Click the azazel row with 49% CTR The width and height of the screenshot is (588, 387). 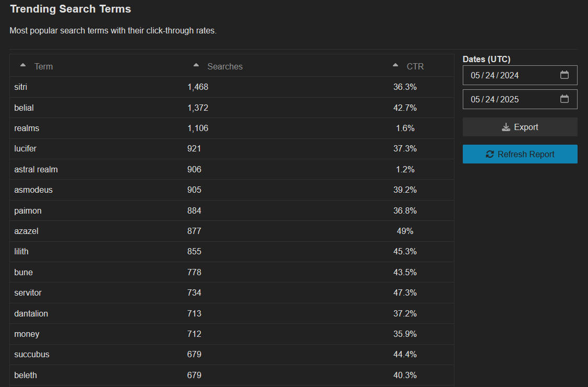tap(232, 231)
